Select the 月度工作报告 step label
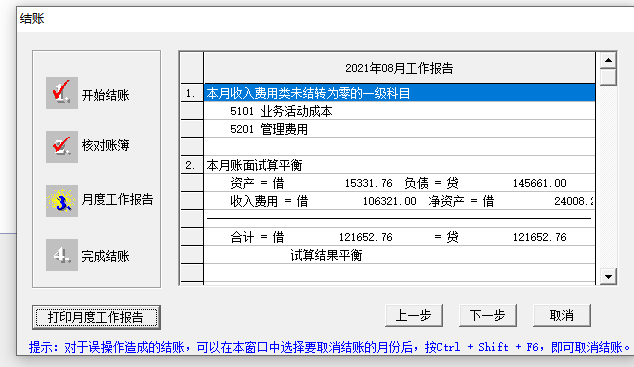The image size is (634, 367). (117, 199)
